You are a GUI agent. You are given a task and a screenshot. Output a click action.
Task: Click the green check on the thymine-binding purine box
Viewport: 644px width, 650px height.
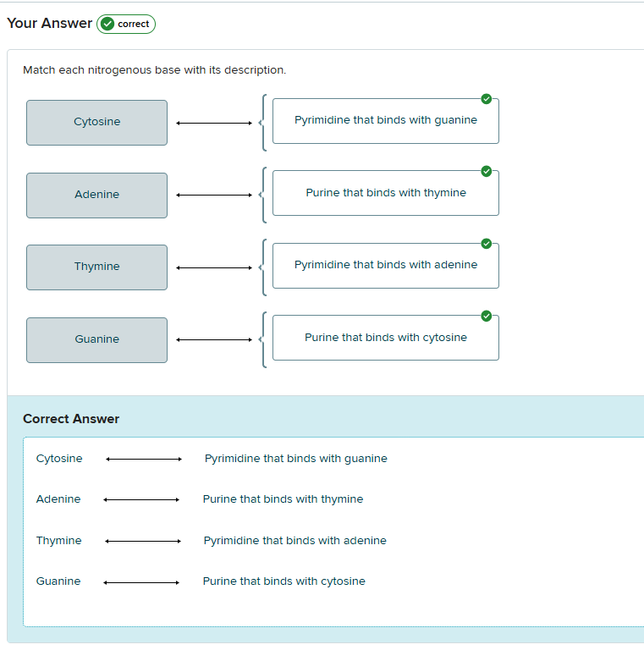tap(486, 171)
